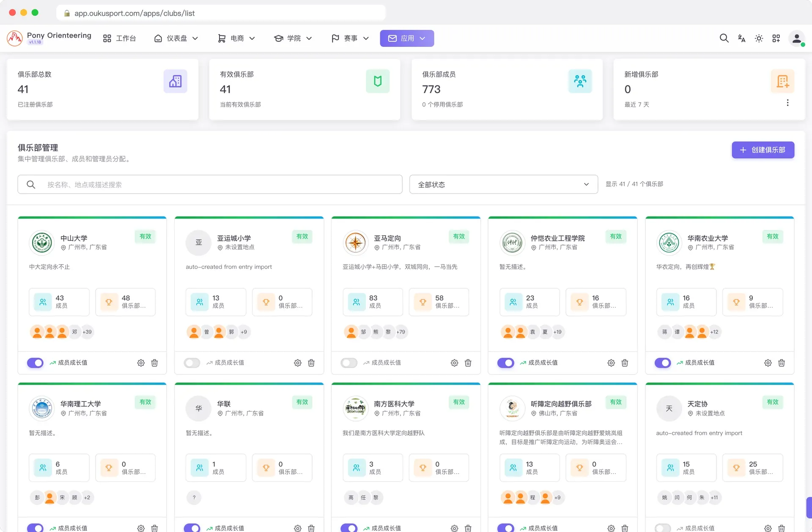Viewport: 812px width, 532px height.
Task: Disable 成员成长值 toggle for 中山大学
Action: tap(35, 363)
